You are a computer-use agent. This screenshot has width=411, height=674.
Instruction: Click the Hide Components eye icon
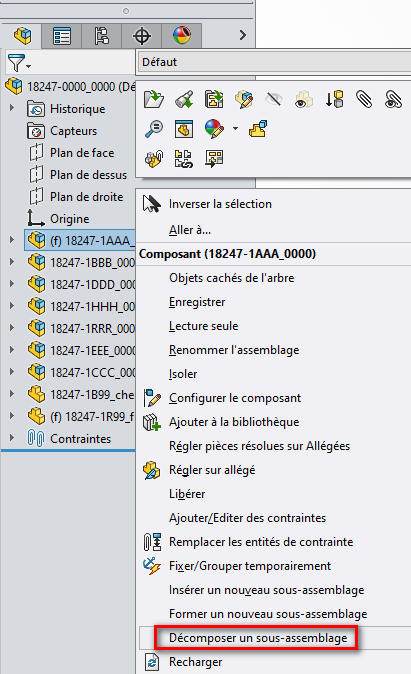point(273,99)
